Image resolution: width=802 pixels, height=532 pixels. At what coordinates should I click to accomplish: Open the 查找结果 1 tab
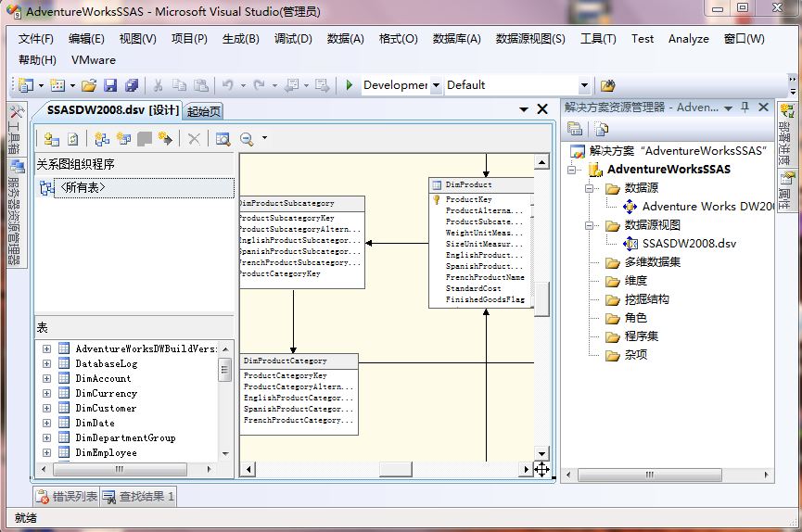point(138,496)
